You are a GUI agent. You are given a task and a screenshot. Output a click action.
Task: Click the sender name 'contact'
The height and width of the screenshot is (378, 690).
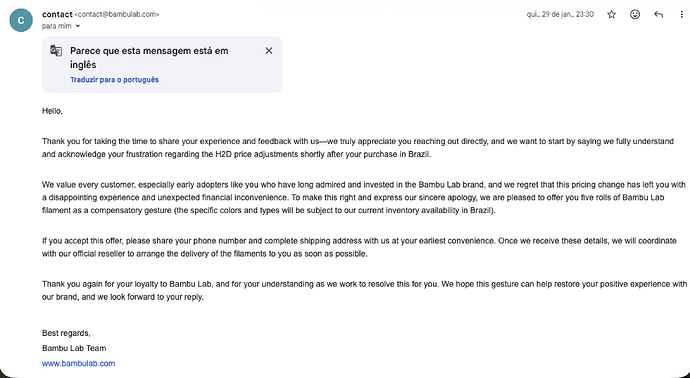coord(57,15)
